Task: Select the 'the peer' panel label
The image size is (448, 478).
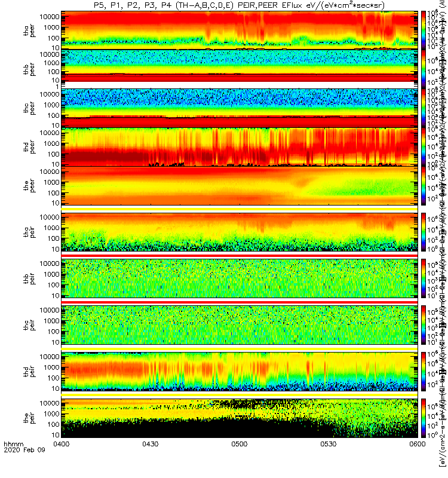Action: pos(29,186)
